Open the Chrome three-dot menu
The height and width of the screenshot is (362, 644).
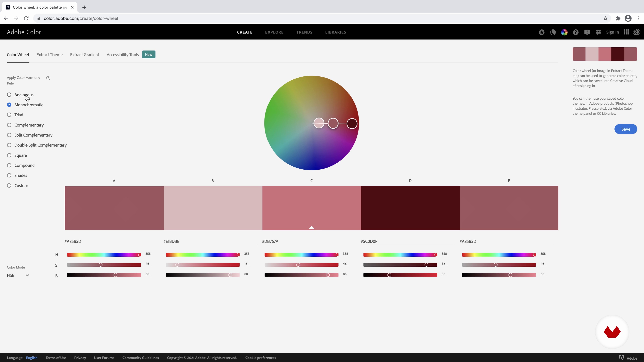638,18
